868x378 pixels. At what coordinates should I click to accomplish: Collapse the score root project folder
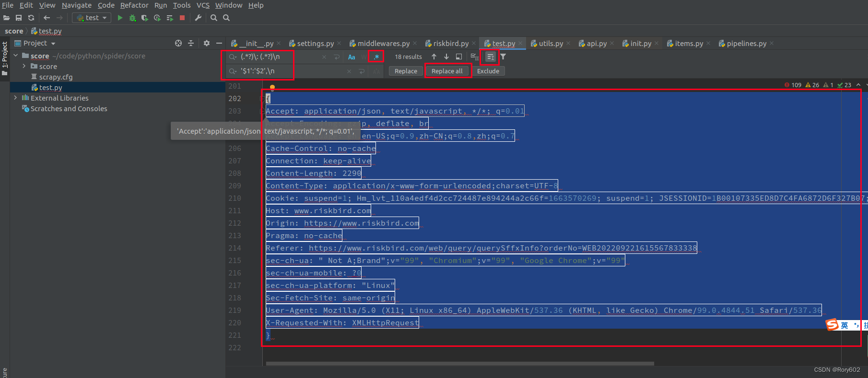point(16,56)
